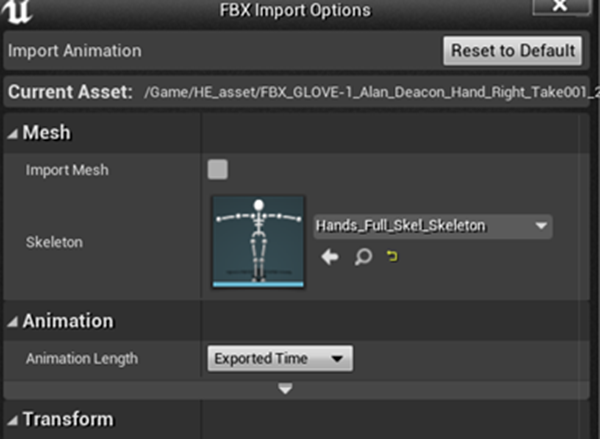Viewport: 600px width, 439px height.
Task: Collapse the Transform section
Action: (x=13, y=421)
